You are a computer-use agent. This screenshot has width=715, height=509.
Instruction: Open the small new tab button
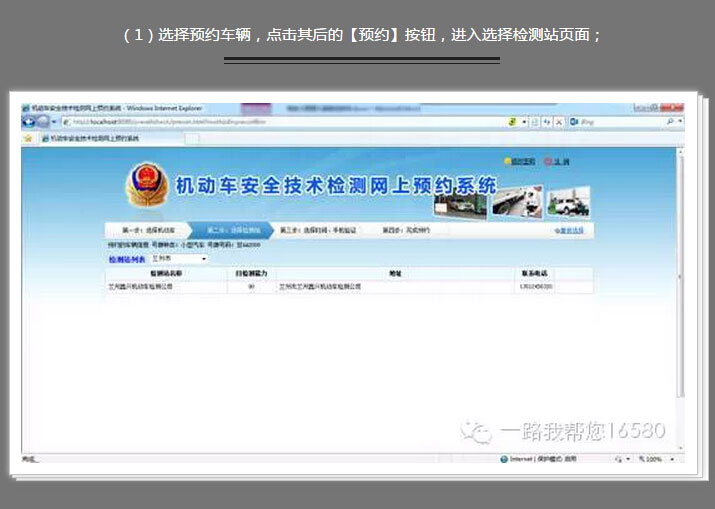pos(192,139)
